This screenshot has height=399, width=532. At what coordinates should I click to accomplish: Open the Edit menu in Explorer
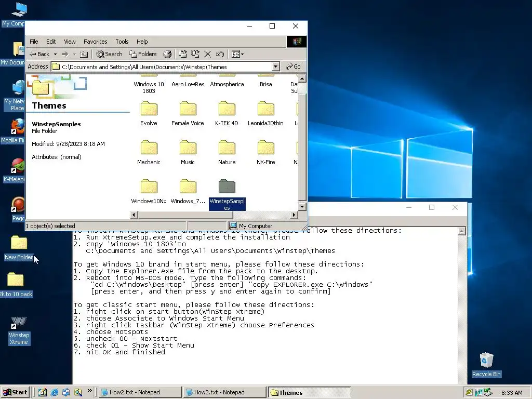click(x=51, y=42)
